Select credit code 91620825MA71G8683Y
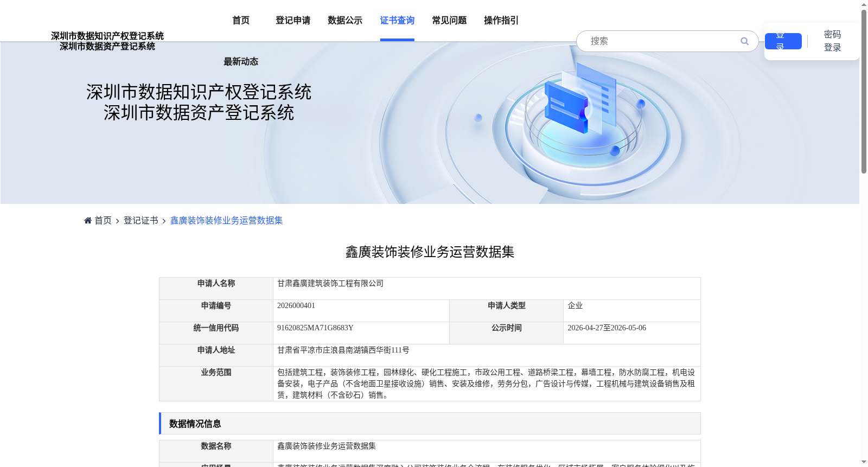Screen dimensions: 868x467 (315, 328)
